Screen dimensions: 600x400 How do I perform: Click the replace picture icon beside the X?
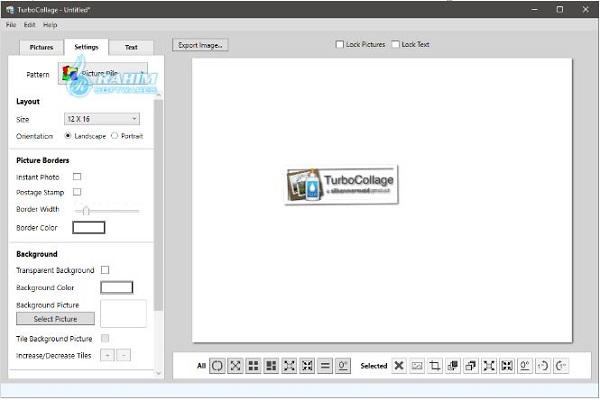417,366
